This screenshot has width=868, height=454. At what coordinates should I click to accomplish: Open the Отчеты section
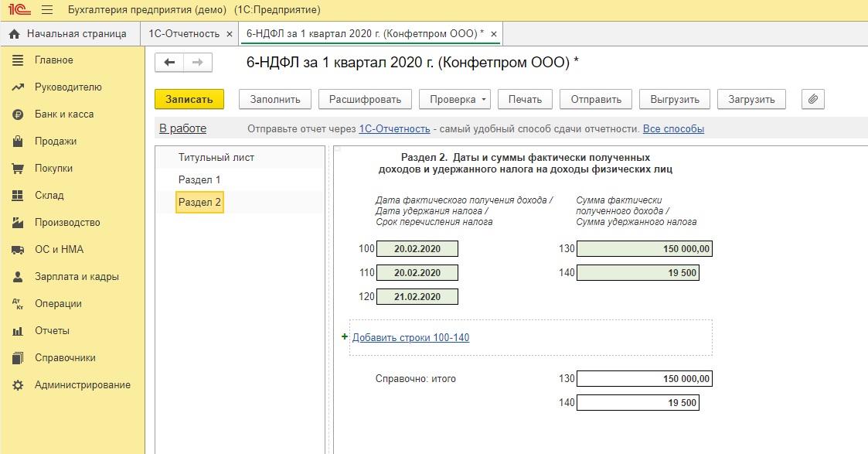pos(52,330)
